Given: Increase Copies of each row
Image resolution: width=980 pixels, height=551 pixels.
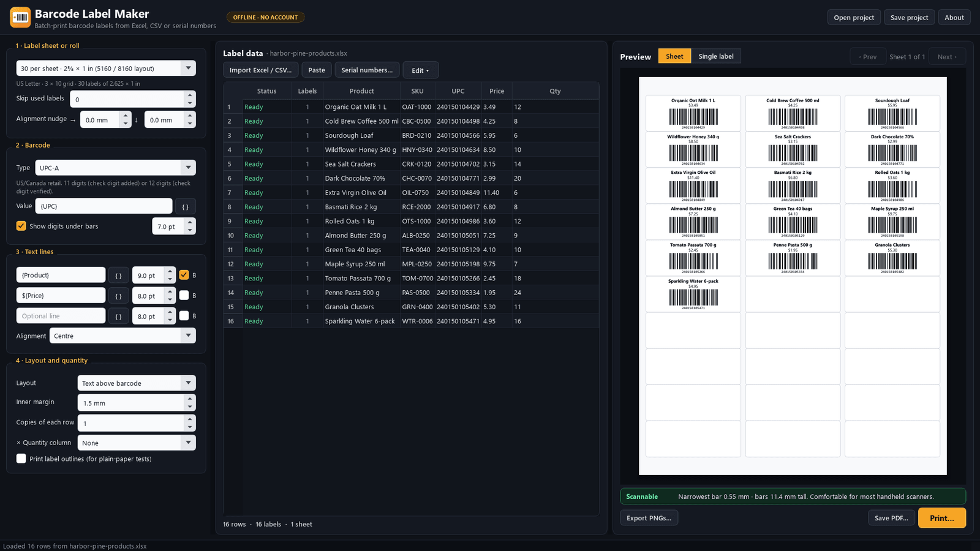Looking at the screenshot, I should tap(190, 419).
